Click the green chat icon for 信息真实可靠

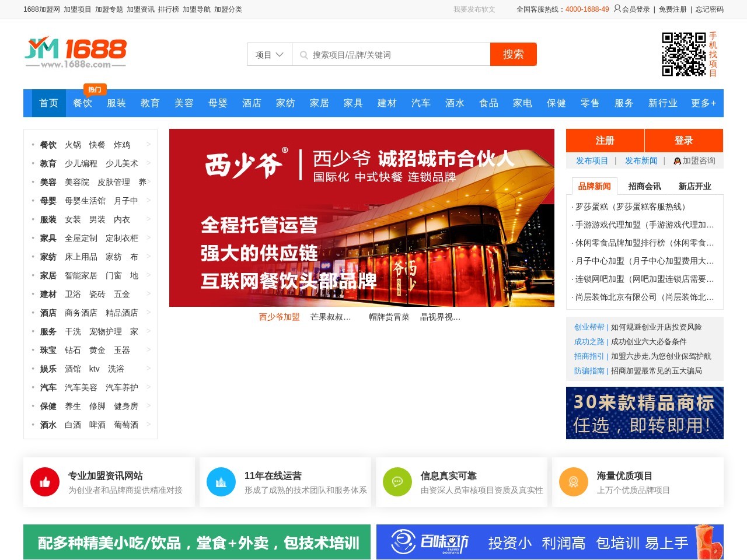(397, 482)
